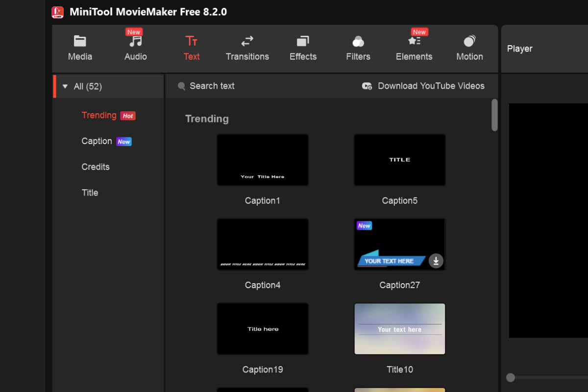Select the Caption4 thumbnail
Viewport: 588px width, 392px height.
[263, 245]
